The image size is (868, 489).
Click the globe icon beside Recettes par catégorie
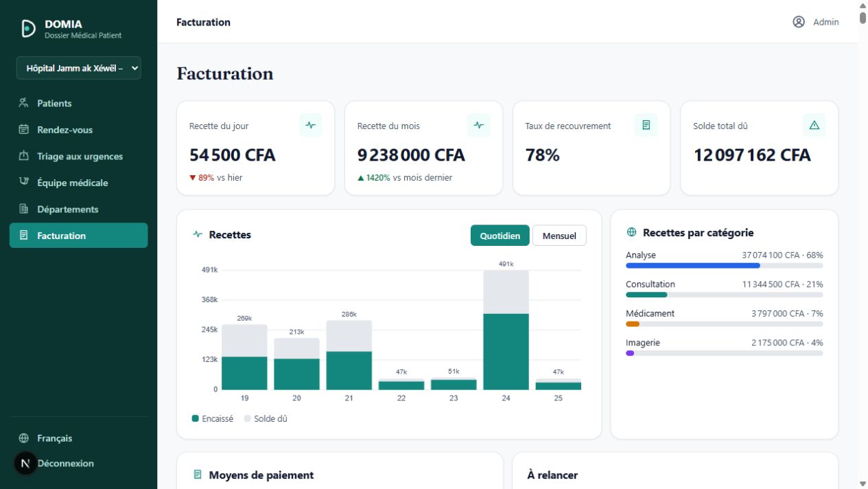point(632,233)
